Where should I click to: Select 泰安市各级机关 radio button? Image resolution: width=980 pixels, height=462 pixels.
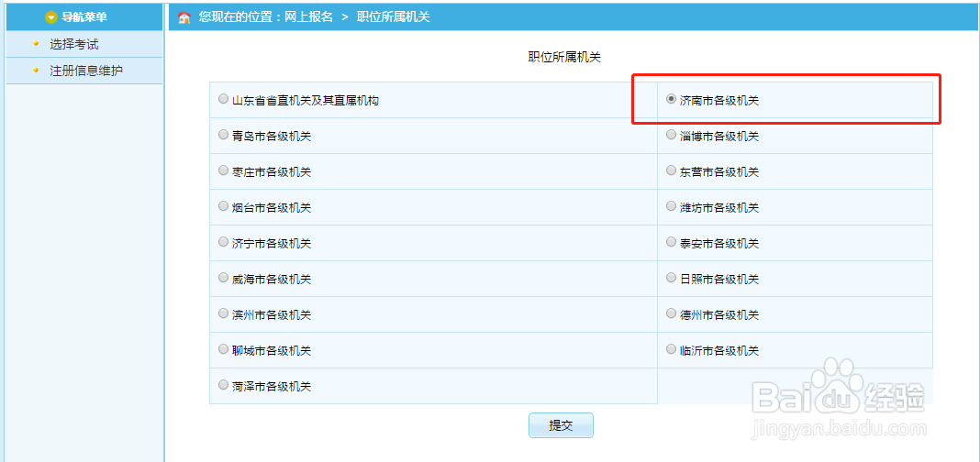(x=672, y=241)
